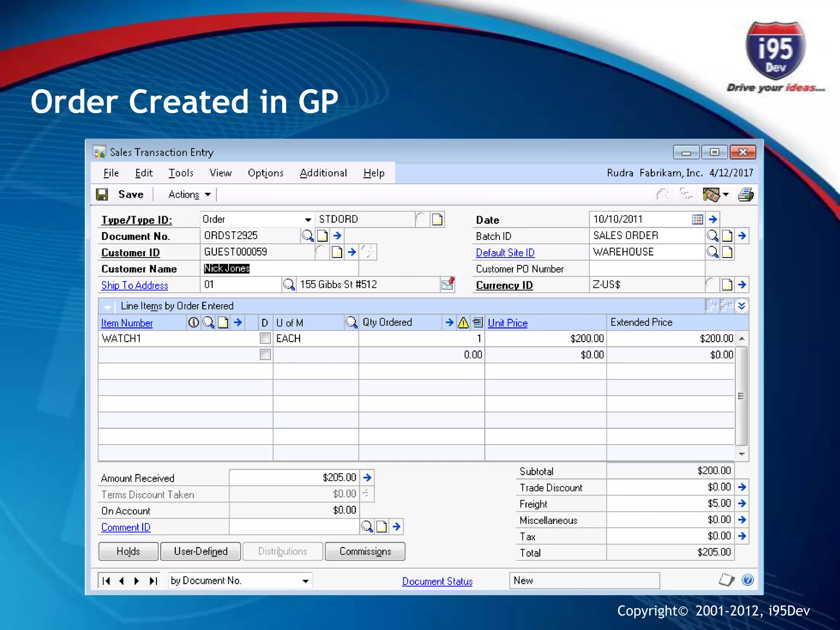840x630 pixels.
Task: Click the line items scroll down arrow
Action: tap(742, 454)
